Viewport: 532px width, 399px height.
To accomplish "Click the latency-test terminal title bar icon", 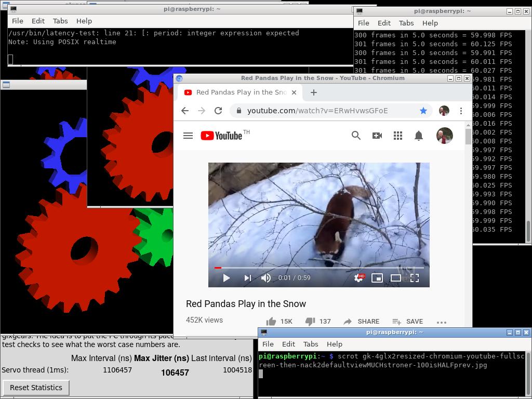I will tap(14, 9).
